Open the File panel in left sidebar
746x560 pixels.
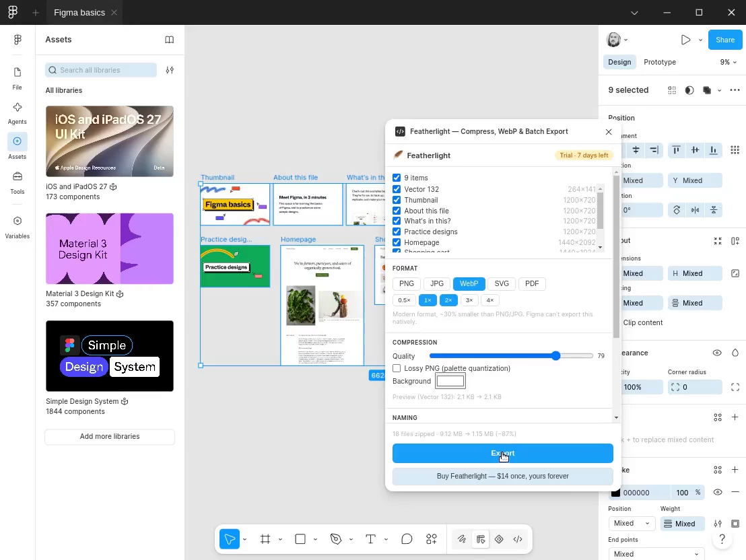[17, 78]
